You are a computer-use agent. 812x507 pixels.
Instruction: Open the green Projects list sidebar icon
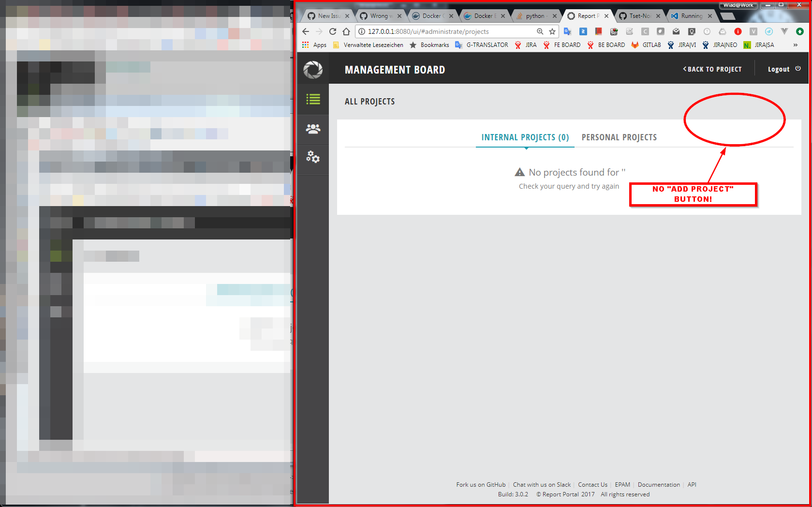pos(313,99)
